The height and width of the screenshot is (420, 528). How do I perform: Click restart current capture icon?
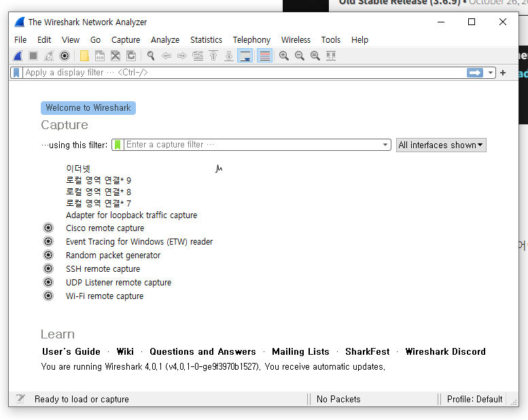(x=49, y=56)
